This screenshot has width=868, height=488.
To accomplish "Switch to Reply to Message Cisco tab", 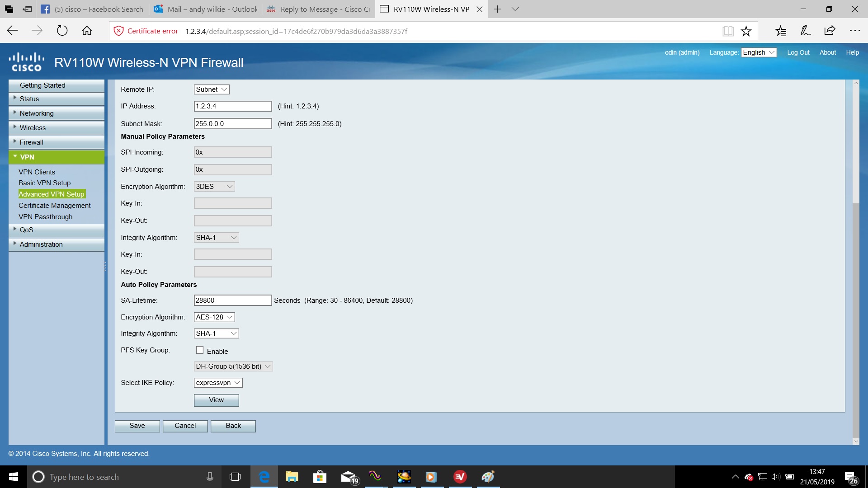I will click(x=319, y=9).
